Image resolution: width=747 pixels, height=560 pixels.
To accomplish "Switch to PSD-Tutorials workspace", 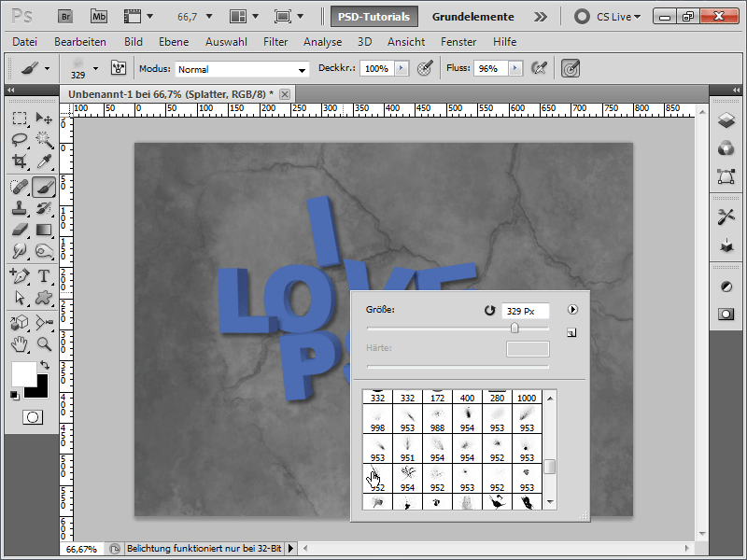I will [x=374, y=17].
